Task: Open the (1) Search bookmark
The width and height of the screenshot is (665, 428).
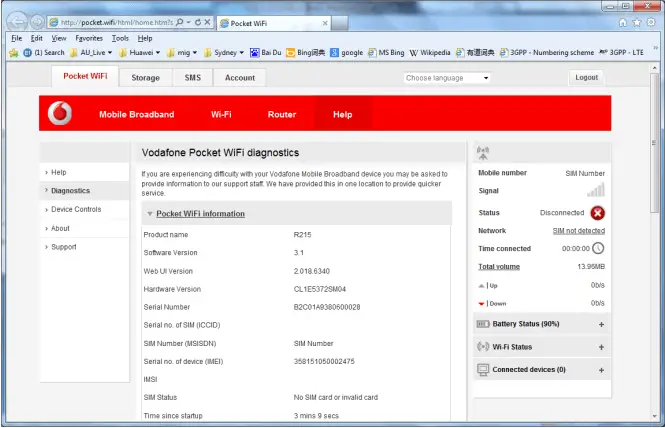Action: tap(44, 53)
